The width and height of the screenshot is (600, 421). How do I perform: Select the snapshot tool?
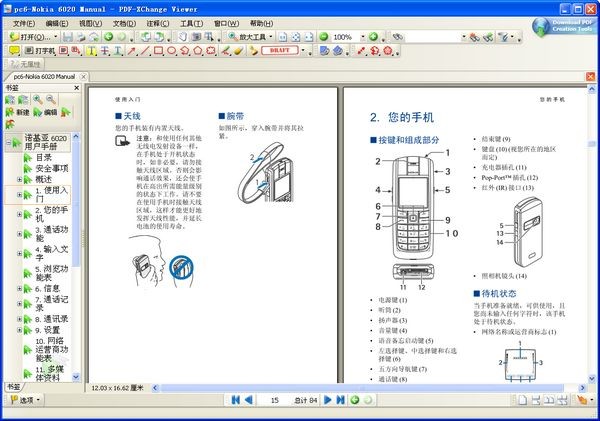pyautogui.click(x=196, y=37)
